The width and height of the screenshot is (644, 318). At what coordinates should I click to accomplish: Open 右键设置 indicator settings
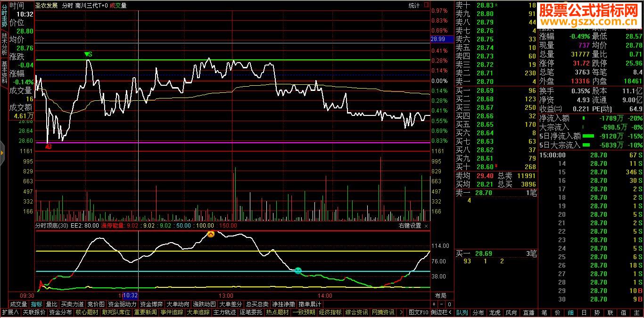[410, 226]
